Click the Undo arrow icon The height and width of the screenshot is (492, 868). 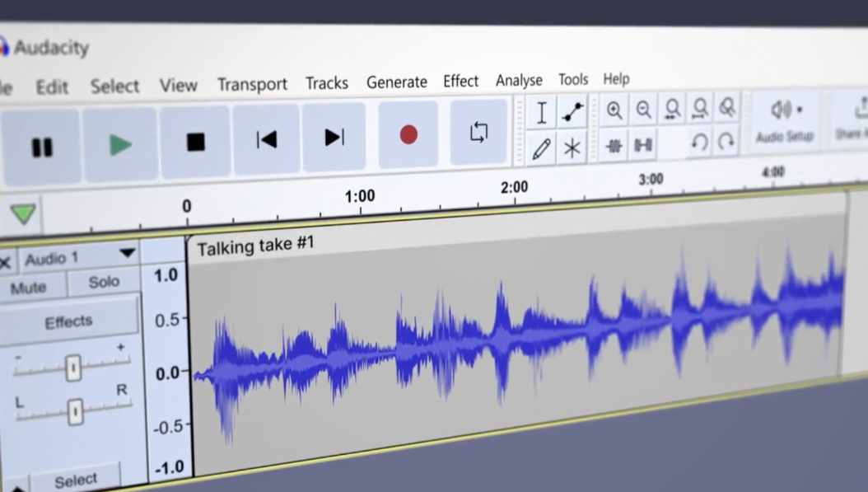tap(700, 143)
